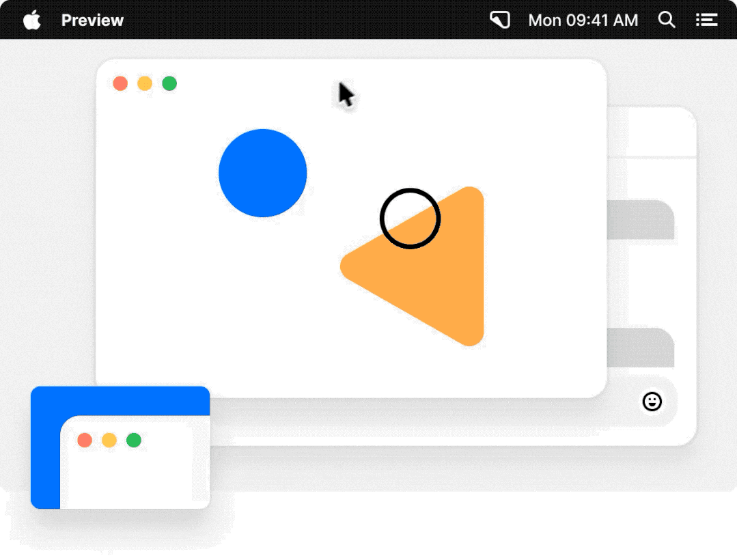Open Control Center list icon in menu bar

coord(706,19)
